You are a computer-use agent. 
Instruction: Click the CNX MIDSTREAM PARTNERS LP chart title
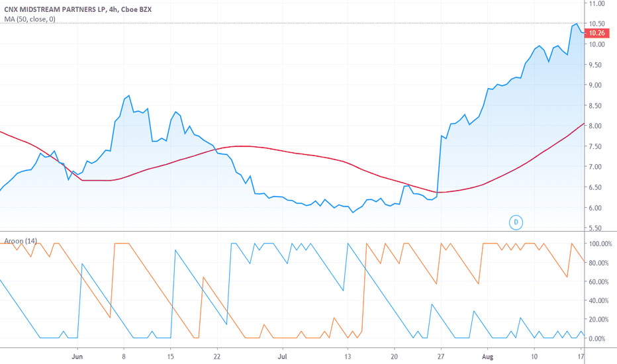point(78,9)
